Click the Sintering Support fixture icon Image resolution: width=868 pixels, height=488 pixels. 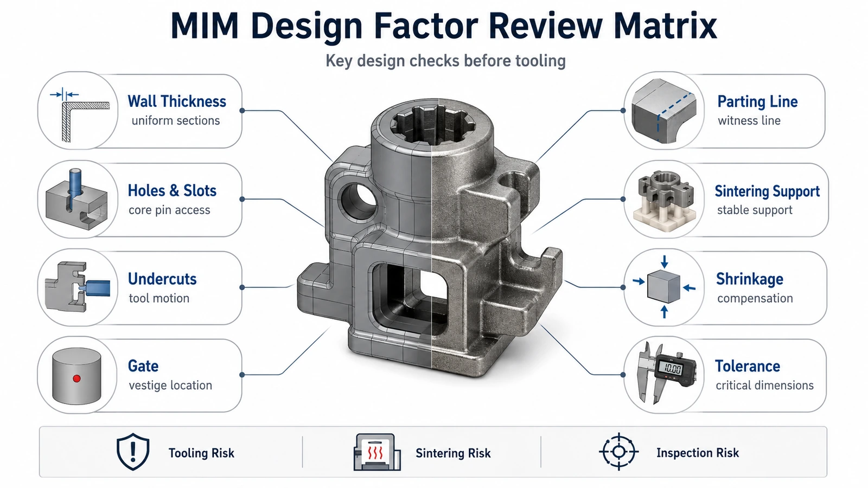(665, 200)
